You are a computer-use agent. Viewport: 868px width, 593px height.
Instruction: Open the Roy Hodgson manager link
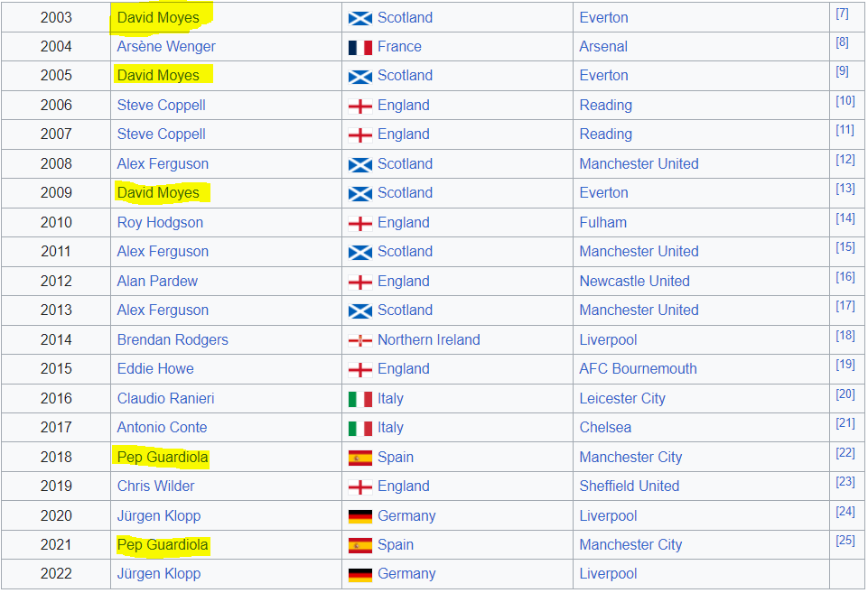click(x=160, y=222)
